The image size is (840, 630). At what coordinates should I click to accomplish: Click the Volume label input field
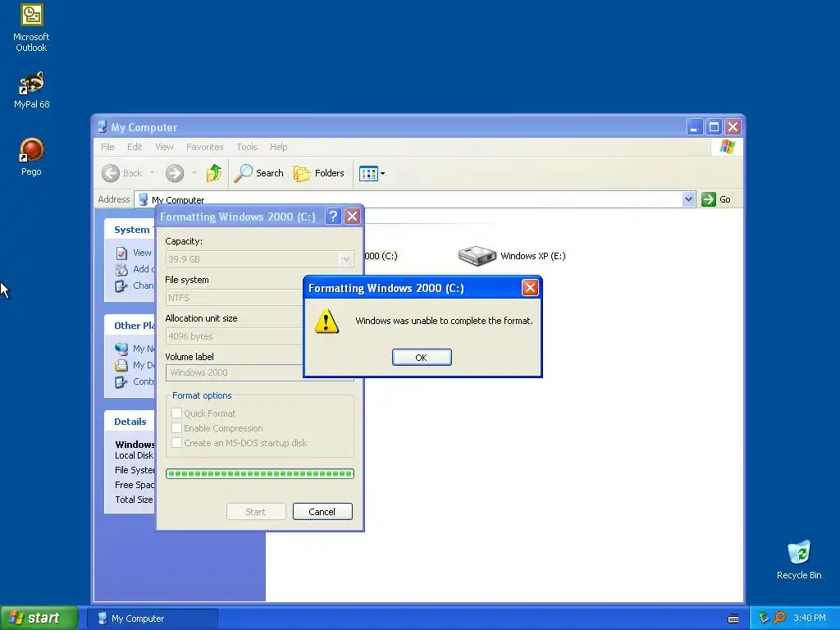(x=235, y=372)
